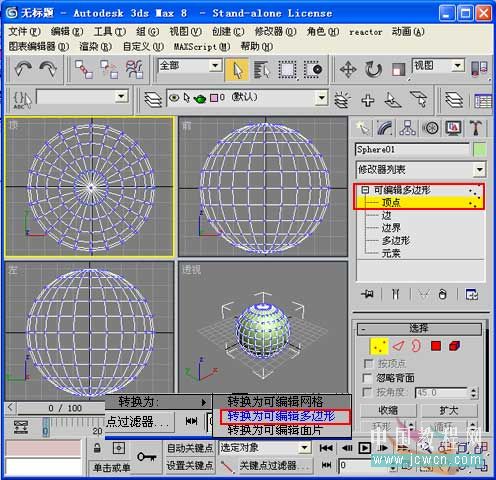Click the Select and Link icon
496x480 pixels.
[83, 69]
